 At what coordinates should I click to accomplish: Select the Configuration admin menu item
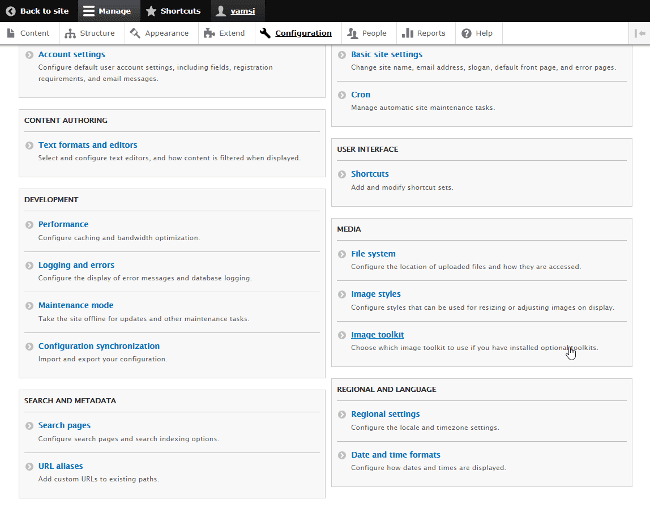pos(298,33)
